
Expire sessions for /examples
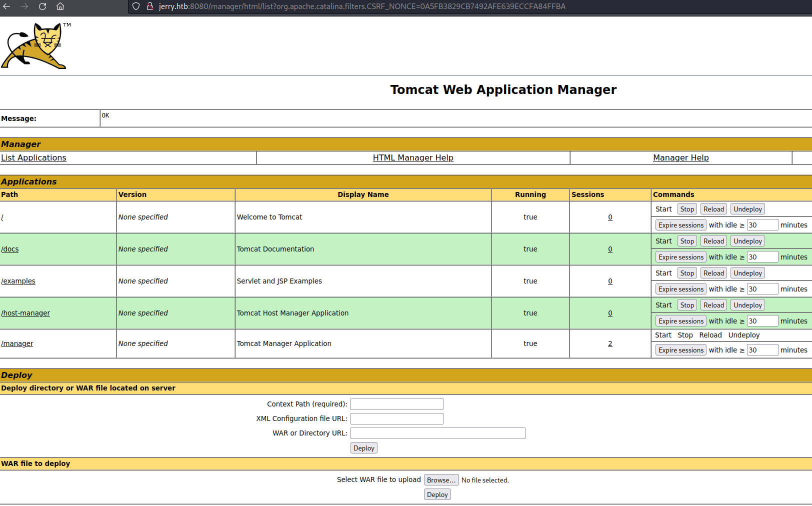tap(680, 289)
